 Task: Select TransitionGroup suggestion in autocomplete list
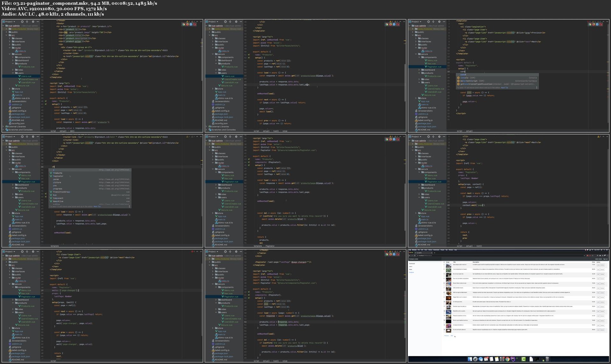(90, 192)
